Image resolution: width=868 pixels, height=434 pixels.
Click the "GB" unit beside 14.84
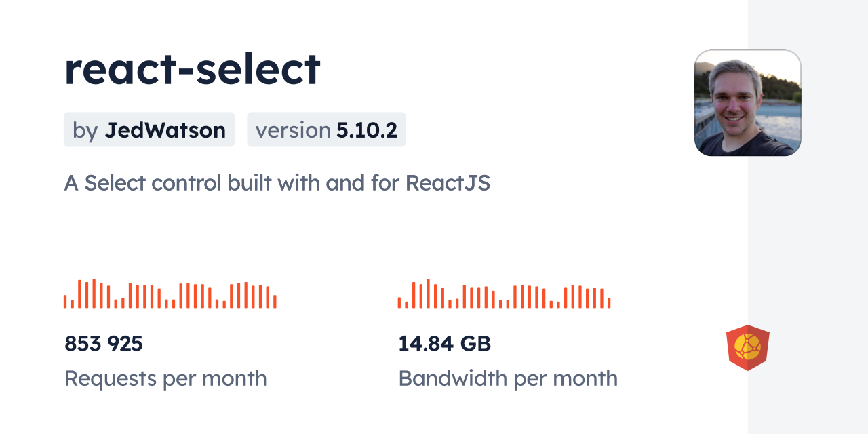[x=475, y=344]
